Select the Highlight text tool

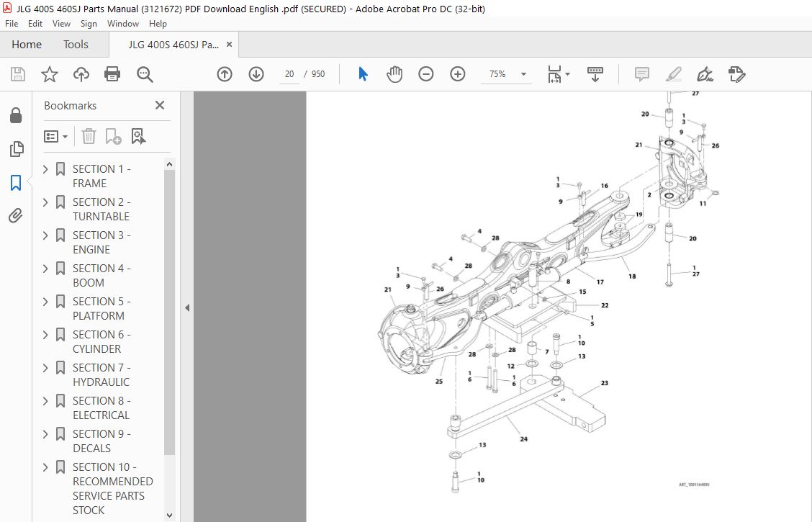coord(673,74)
